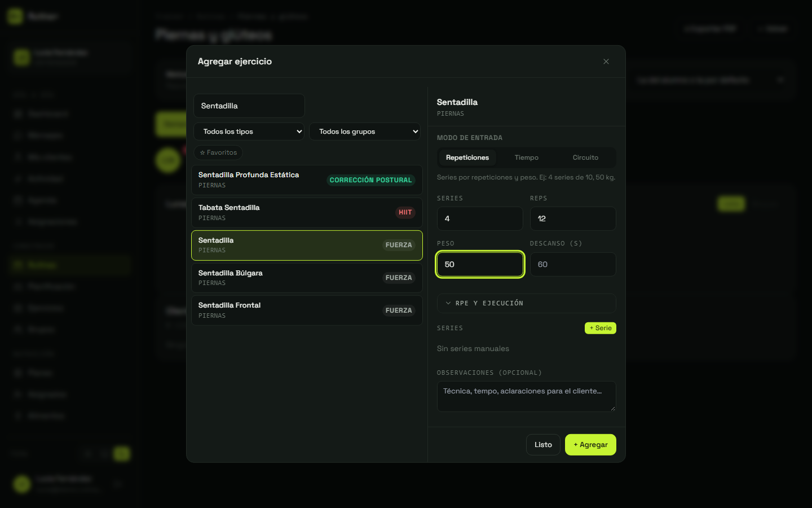Toggle the Favoritos star filter
Viewport: 812px width, 508px height.
[x=218, y=152]
